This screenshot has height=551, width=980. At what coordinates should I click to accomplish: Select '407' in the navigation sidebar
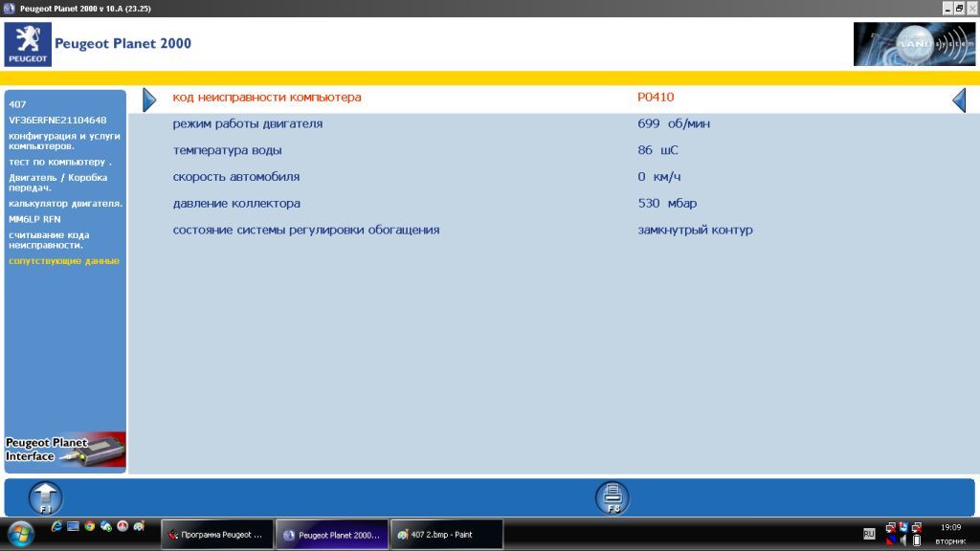click(x=17, y=104)
